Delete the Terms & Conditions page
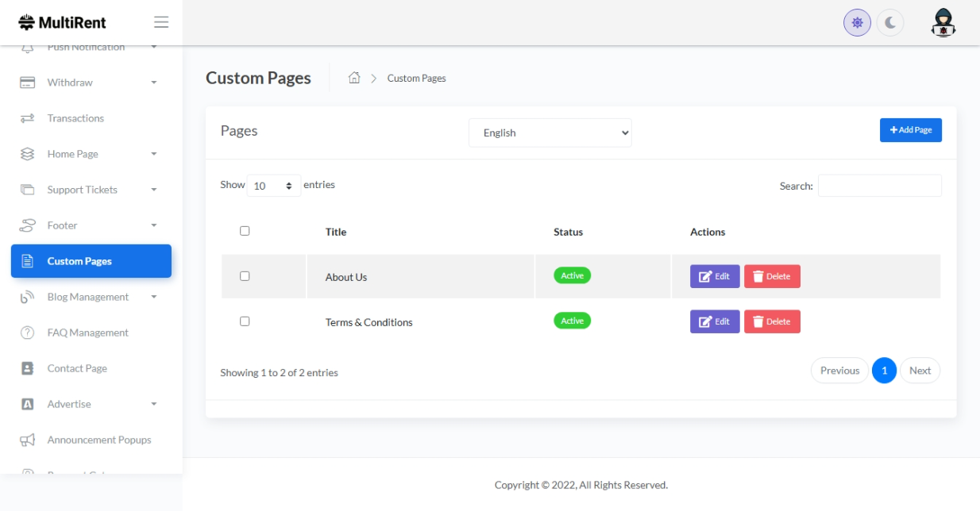980x511 pixels. point(771,321)
